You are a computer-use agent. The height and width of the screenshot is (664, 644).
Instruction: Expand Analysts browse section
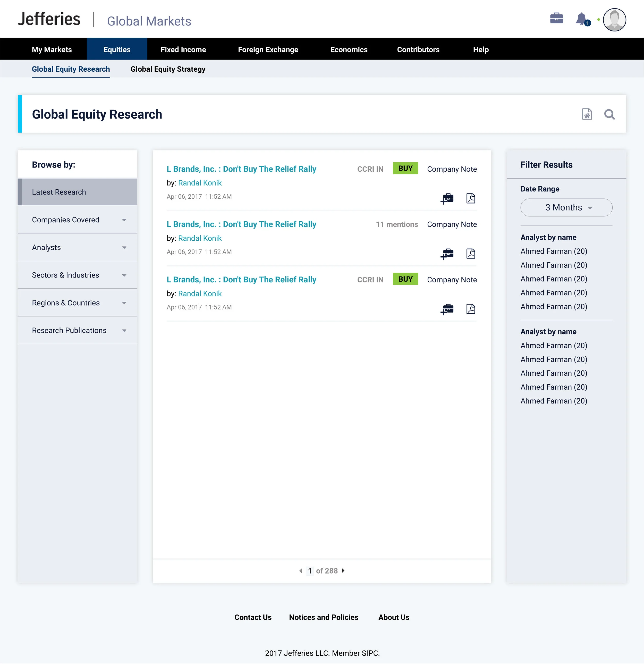coord(77,248)
